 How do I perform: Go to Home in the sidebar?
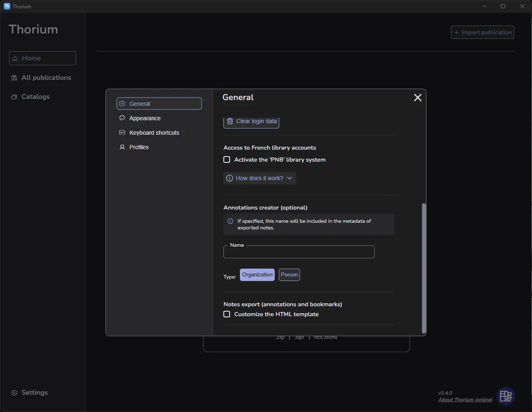click(43, 58)
